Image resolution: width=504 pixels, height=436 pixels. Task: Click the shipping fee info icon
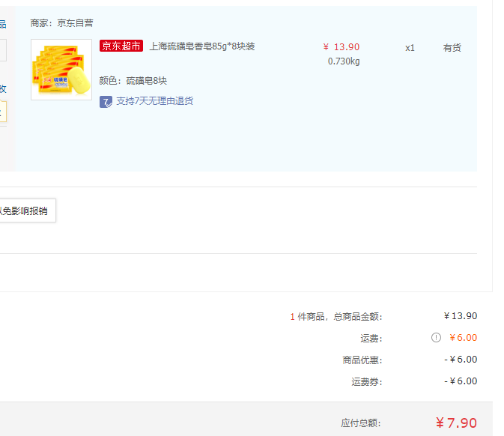pos(436,338)
